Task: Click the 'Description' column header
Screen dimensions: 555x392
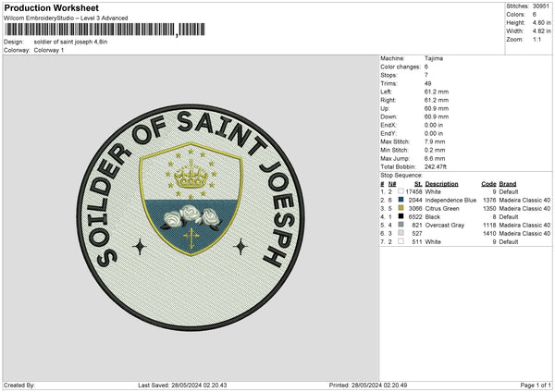Action: point(441,184)
